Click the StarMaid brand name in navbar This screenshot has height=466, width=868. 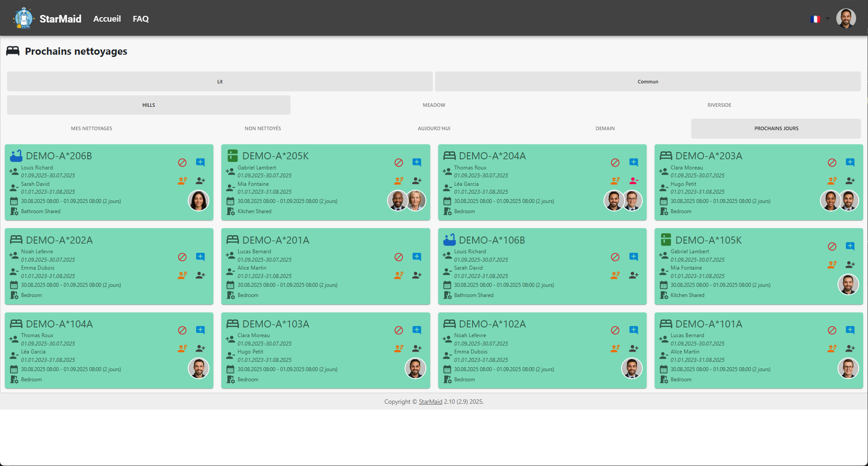coord(60,19)
